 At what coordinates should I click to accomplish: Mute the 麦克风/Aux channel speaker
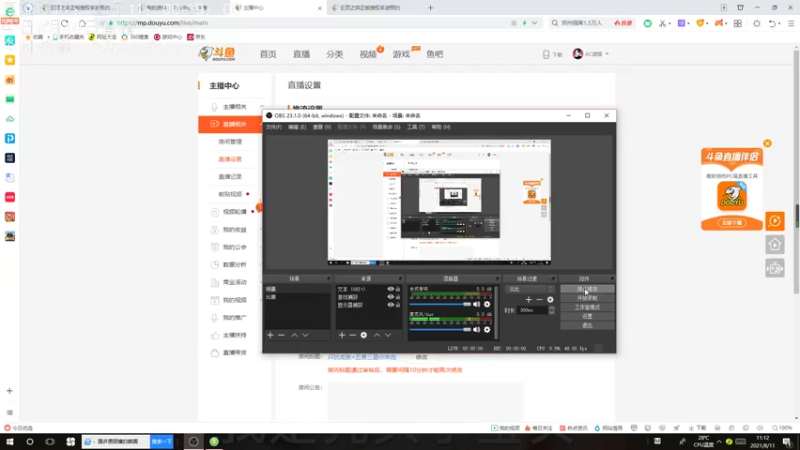coord(476,330)
